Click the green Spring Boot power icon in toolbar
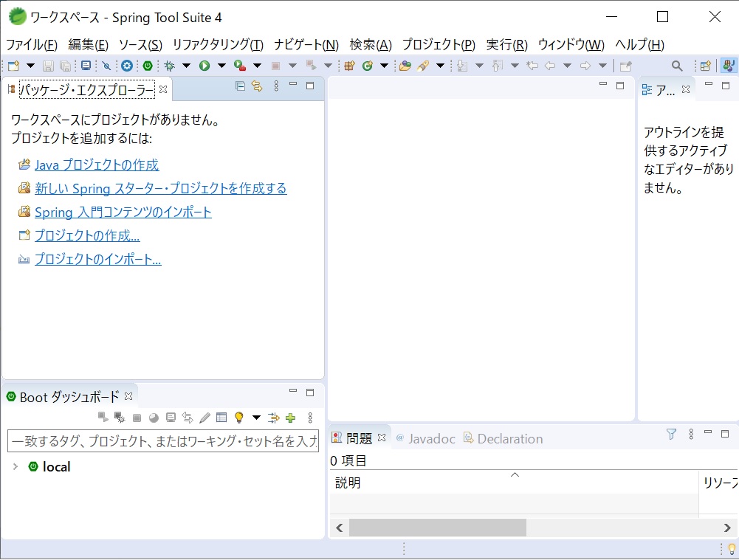Viewport: 739px width, 560px height. (x=148, y=66)
